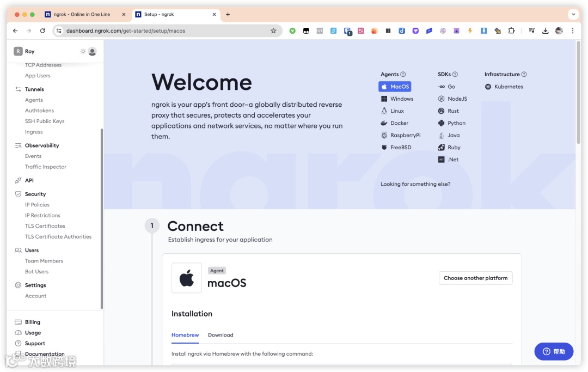Screen dimensions: 588x372
Task: Select the .Net SDK option
Action: (x=448, y=160)
